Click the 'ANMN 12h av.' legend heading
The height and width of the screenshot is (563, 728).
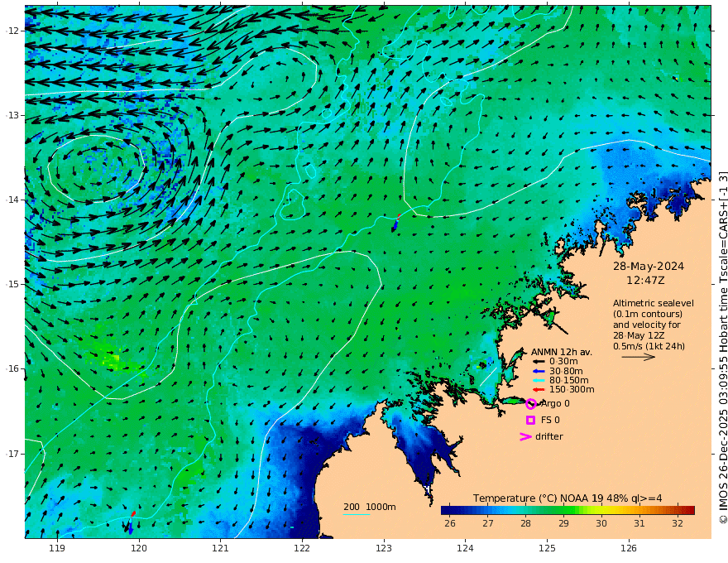click(562, 352)
